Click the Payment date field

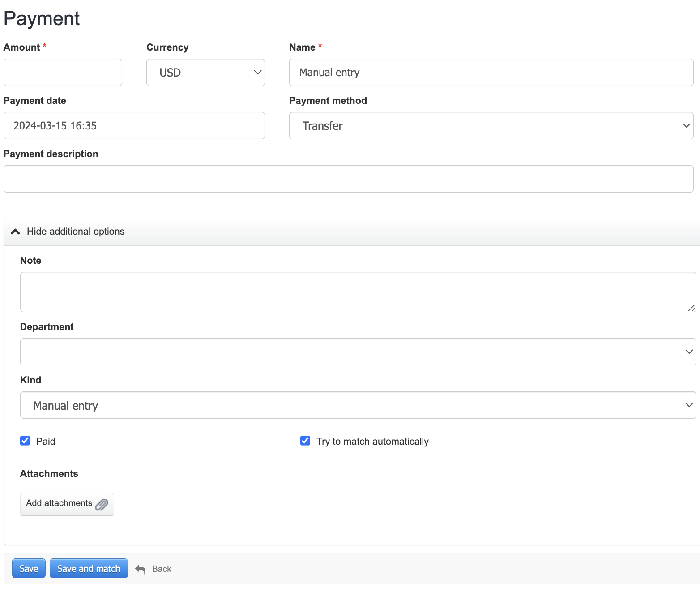click(x=134, y=126)
